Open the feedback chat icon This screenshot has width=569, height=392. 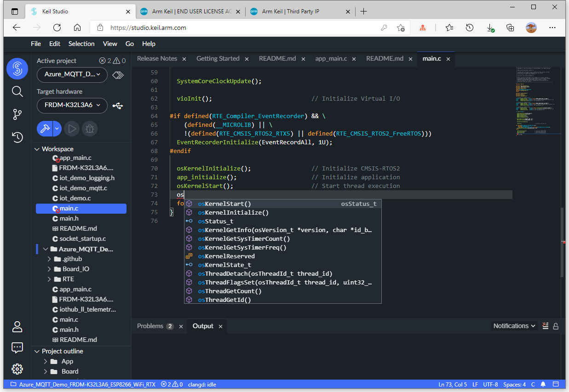click(17, 348)
